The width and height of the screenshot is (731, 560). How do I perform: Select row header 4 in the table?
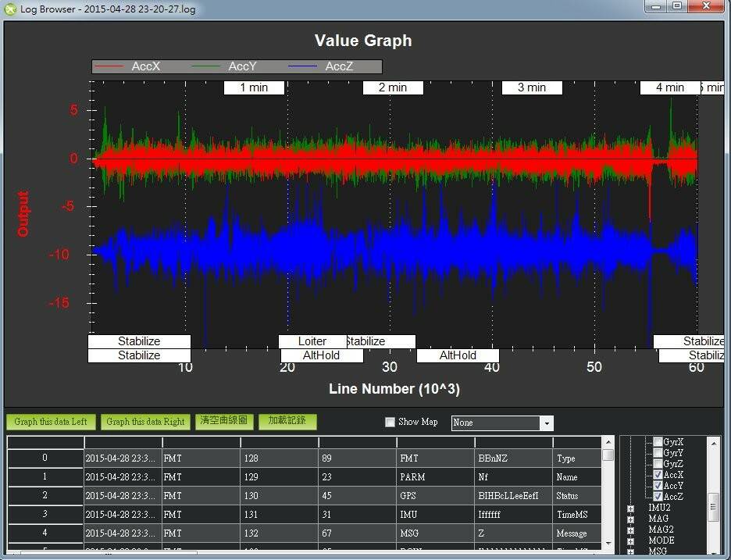pos(45,533)
